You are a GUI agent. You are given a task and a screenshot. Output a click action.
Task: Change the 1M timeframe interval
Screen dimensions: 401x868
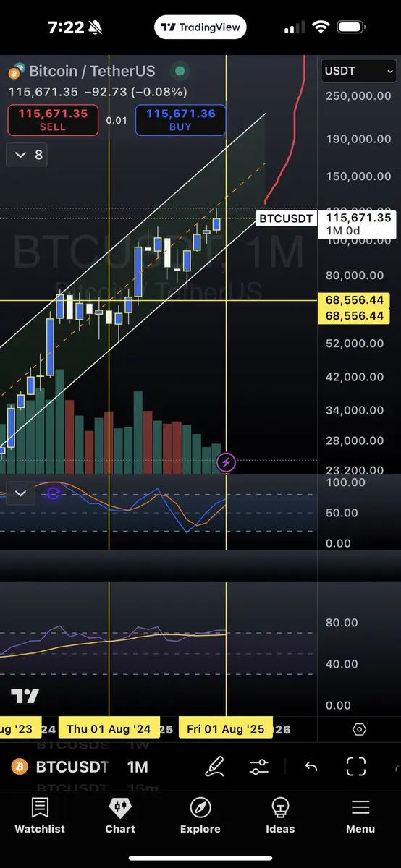click(137, 767)
